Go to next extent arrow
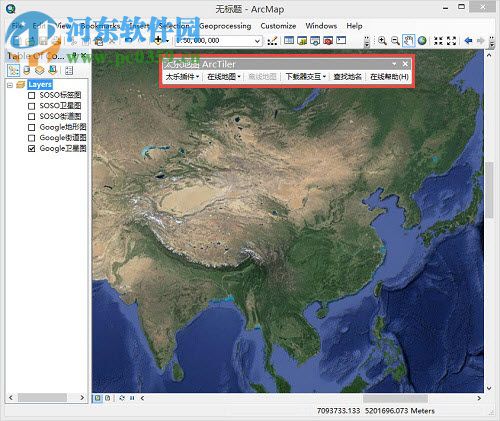 tap(481, 41)
